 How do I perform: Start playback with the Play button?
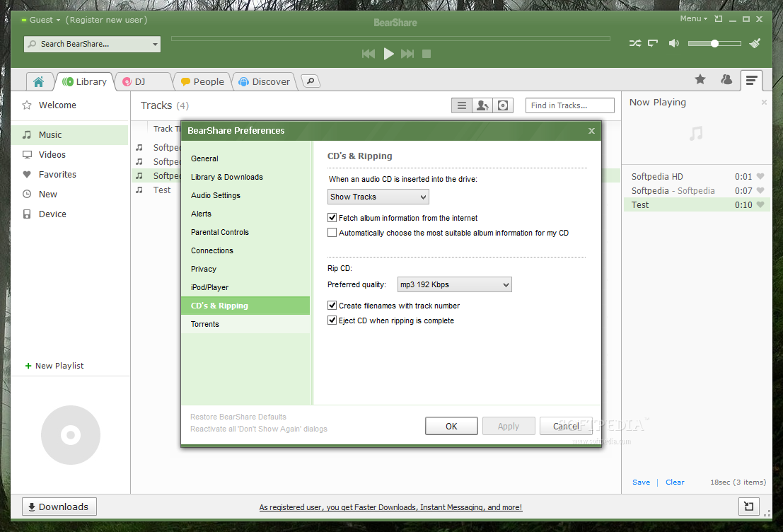[x=388, y=54]
